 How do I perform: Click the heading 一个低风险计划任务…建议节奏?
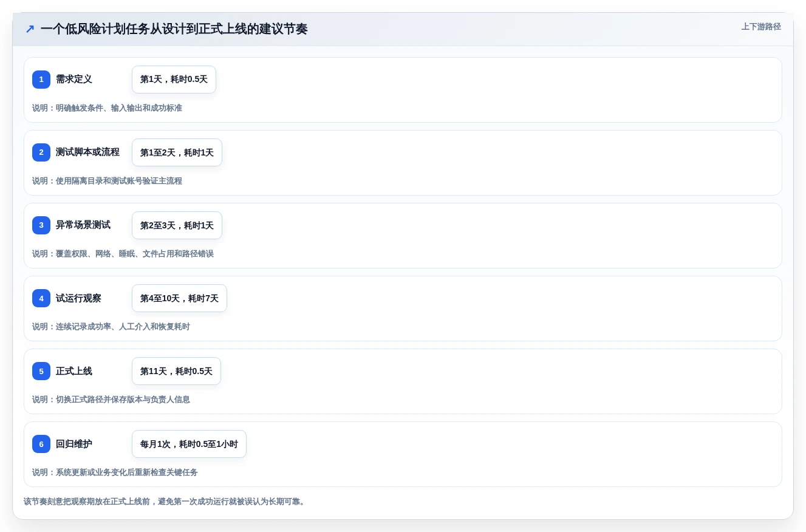(x=174, y=29)
